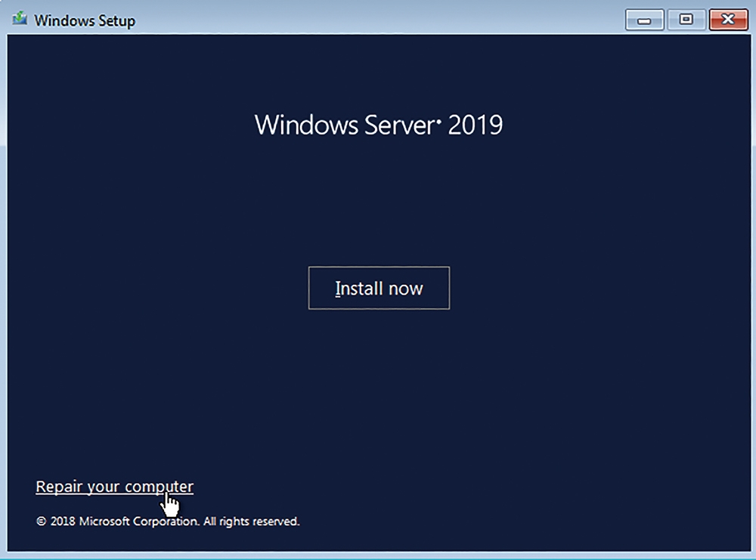
Task: Open the Repair your computer link
Action: (115, 487)
